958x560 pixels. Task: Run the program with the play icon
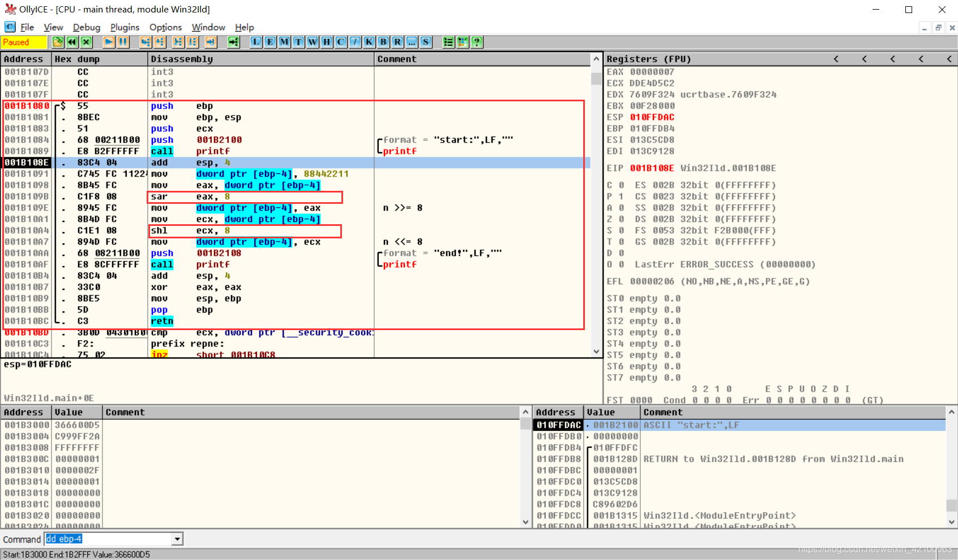click(x=109, y=42)
